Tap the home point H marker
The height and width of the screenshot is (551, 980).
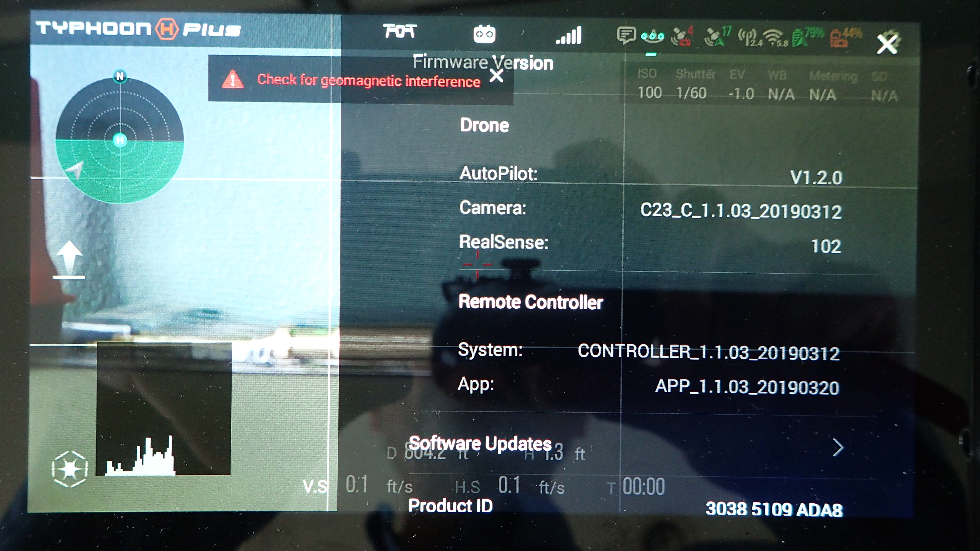(120, 140)
